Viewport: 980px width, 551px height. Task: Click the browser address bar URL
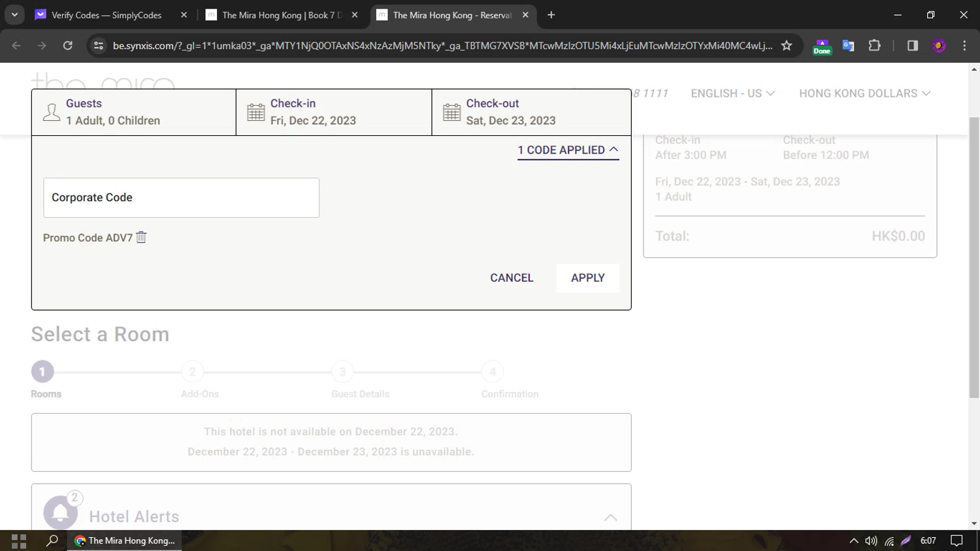click(x=442, y=45)
